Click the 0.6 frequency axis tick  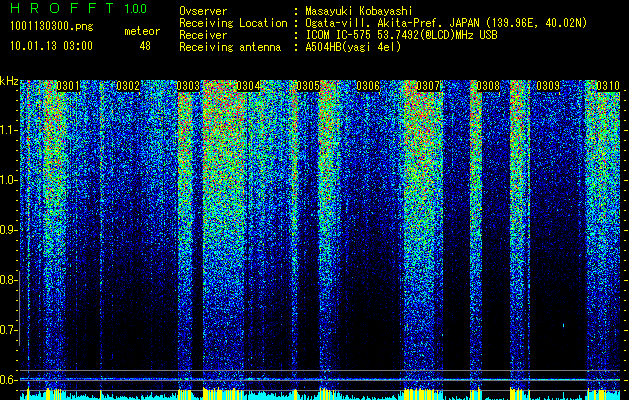pos(8,380)
